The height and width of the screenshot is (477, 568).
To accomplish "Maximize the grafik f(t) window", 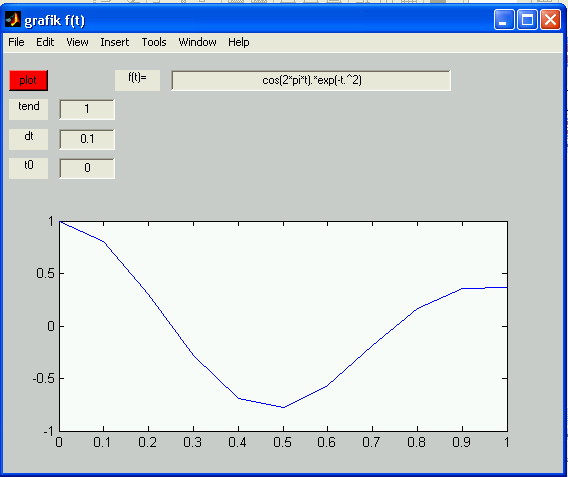I will pos(527,20).
